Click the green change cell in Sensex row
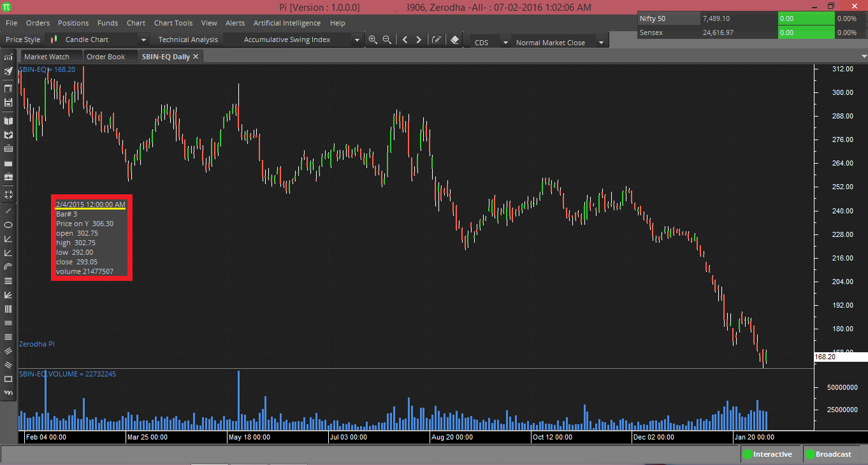This screenshot has width=868, height=465. point(806,32)
